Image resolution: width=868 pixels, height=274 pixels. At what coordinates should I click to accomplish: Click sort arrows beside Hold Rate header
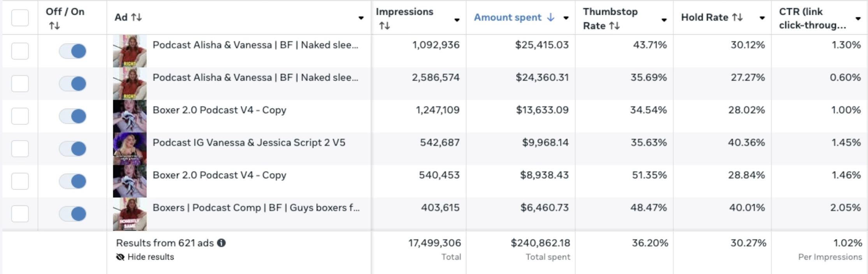point(737,18)
